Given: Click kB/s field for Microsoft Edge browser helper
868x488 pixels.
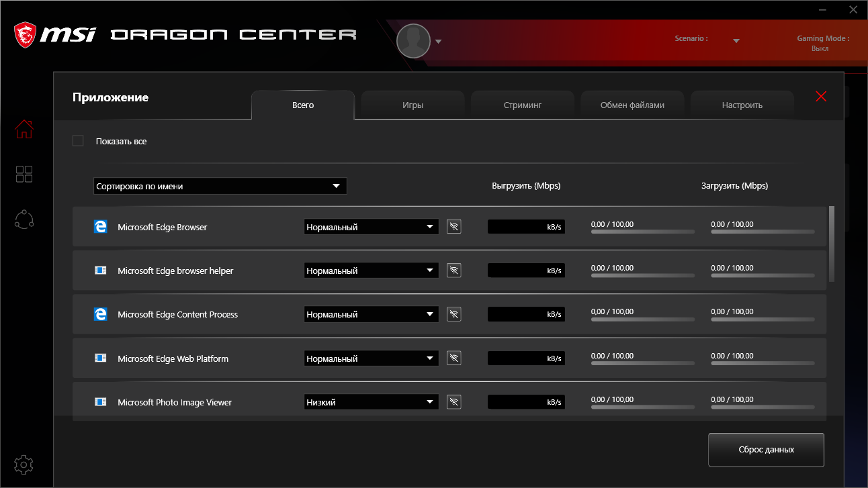Looking at the screenshot, I should (526, 271).
